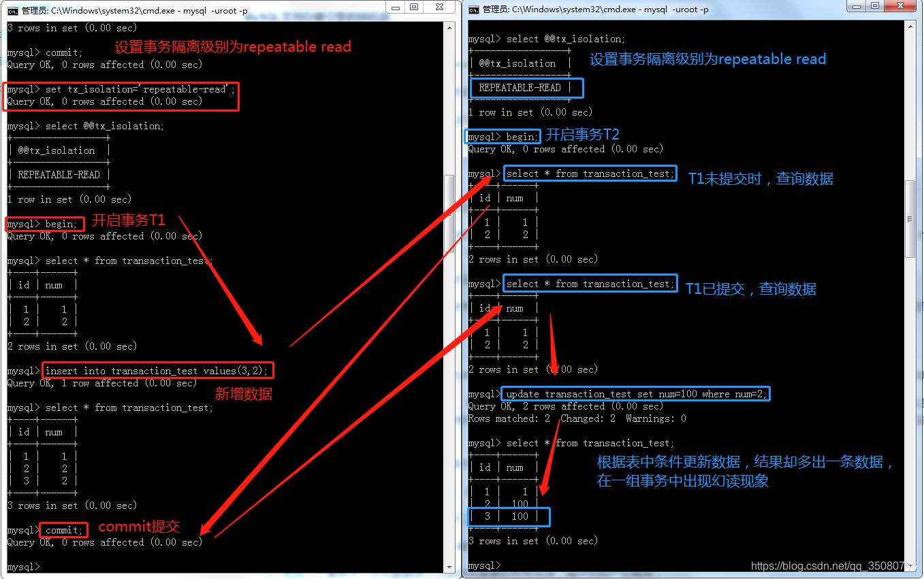Click REPEATABLE-READ result in the left window

point(59,175)
